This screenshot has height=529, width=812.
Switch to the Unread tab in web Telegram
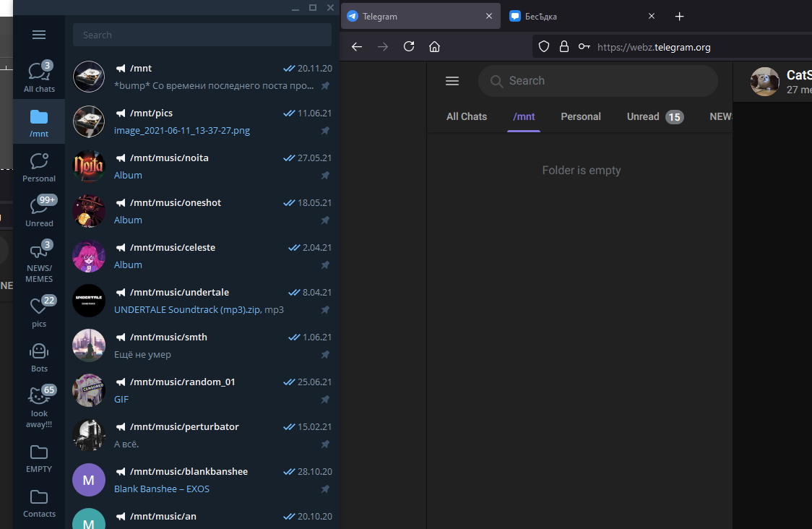[x=643, y=116]
